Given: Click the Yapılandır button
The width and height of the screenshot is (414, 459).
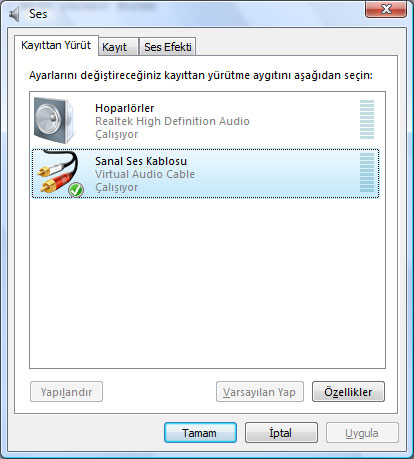Looking at the screenshot, I should (x=66, y=392).
